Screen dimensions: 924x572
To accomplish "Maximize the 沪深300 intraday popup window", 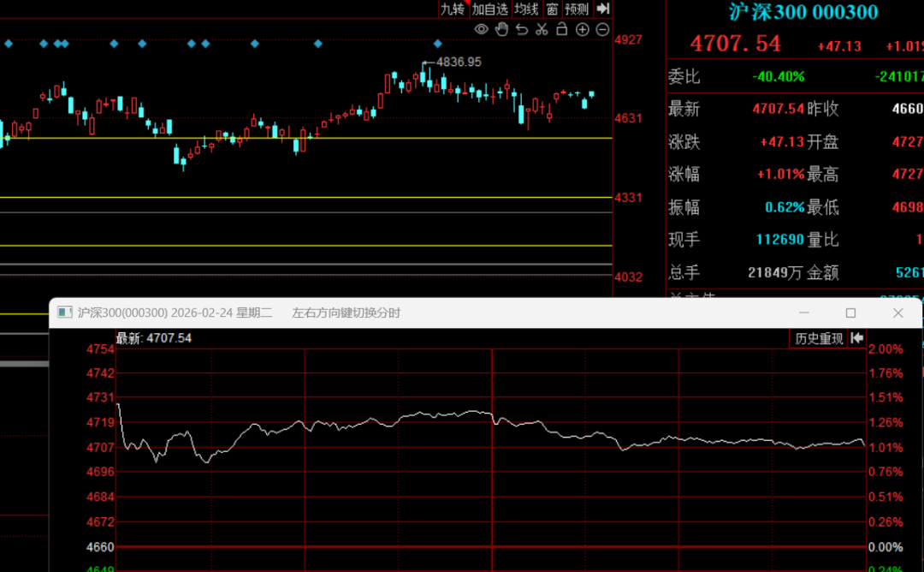I will point(850,313).
